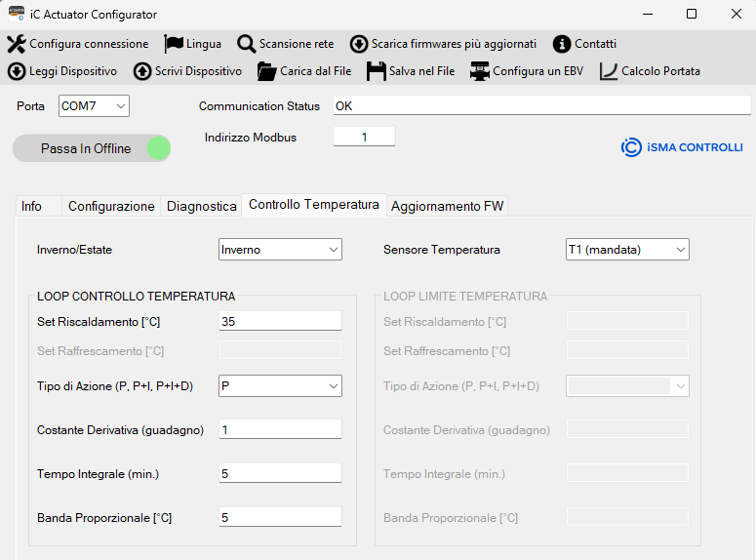Viewport: 756px width, 560px height.
Task: Click the Scrivi Dispositivo up-arrow icon
Action: click(142, 71)
